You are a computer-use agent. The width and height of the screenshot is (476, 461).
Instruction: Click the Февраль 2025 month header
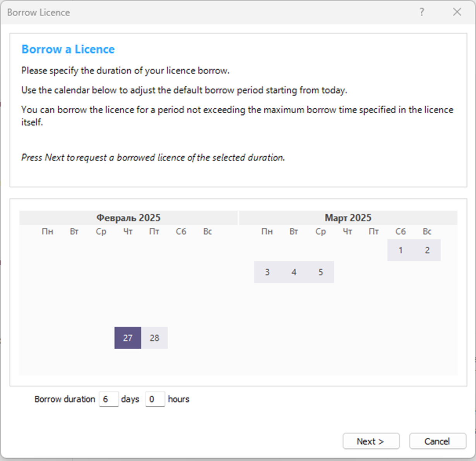click(128, 218)
